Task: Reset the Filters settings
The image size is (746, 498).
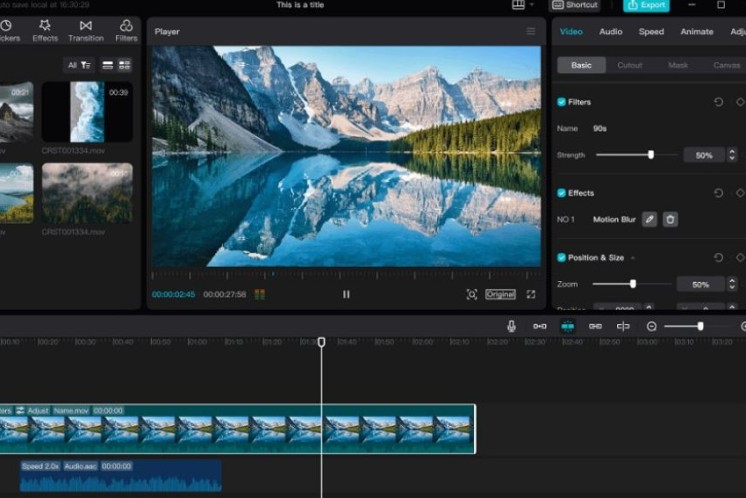Action: click(718, 102)
